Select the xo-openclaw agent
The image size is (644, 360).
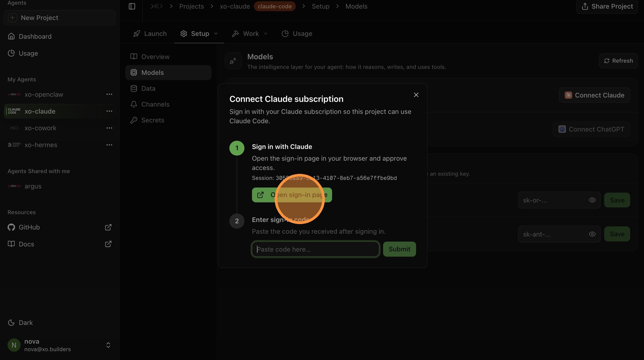44,94
